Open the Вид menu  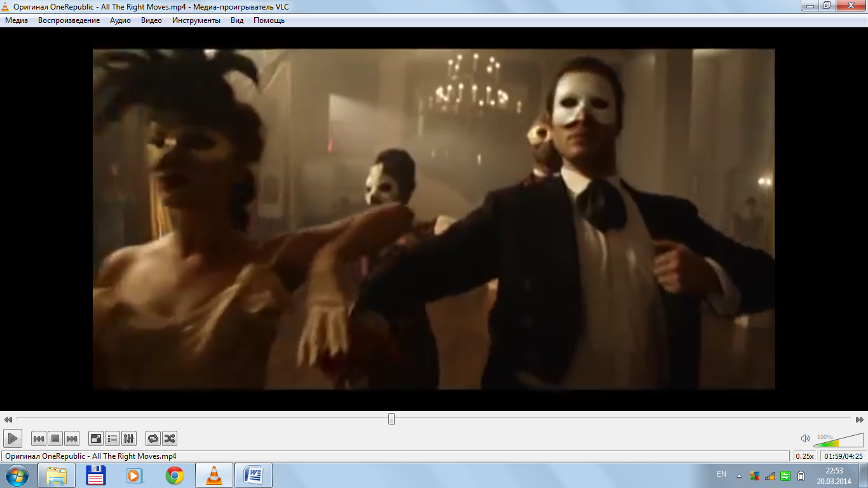237,20
